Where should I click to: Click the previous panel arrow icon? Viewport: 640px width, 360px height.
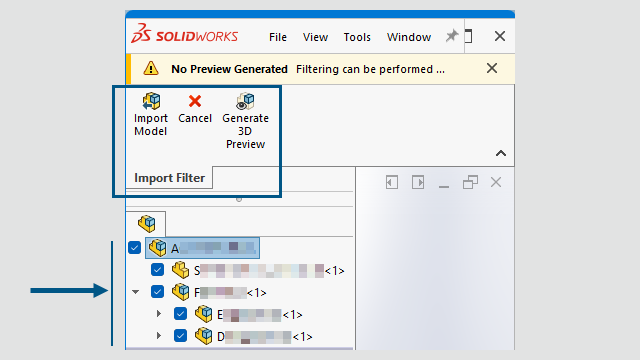[392, 182]
